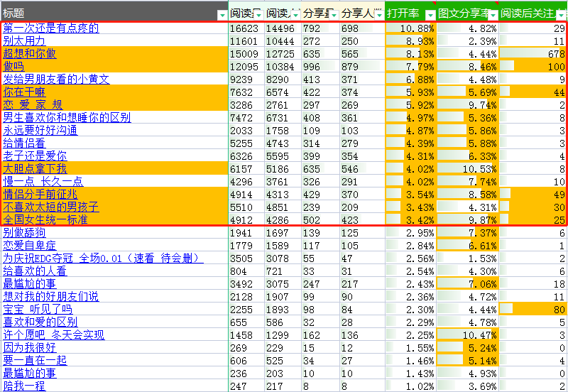Screen dimensions: 568x392
Task: Select the cell showing 879
Action: coord(362,67)
